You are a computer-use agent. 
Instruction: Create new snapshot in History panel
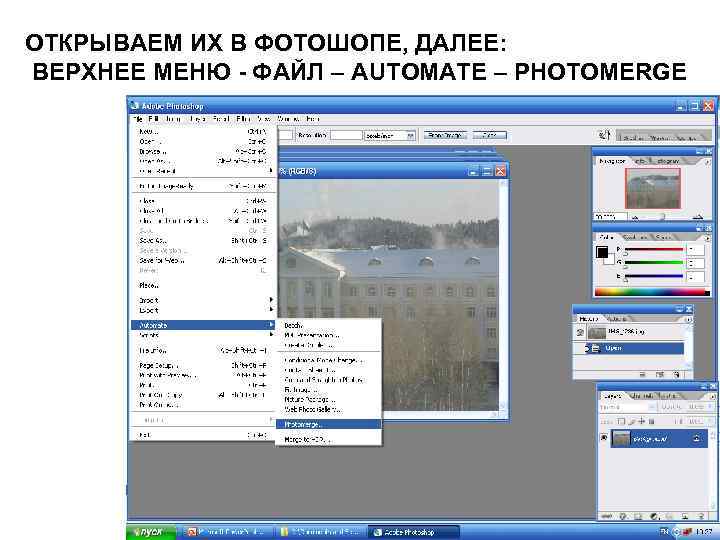[660, 375]
